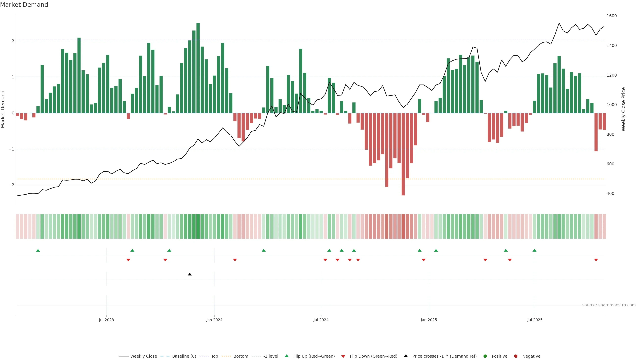Click the darkest green heatmap strip cell

198,226
